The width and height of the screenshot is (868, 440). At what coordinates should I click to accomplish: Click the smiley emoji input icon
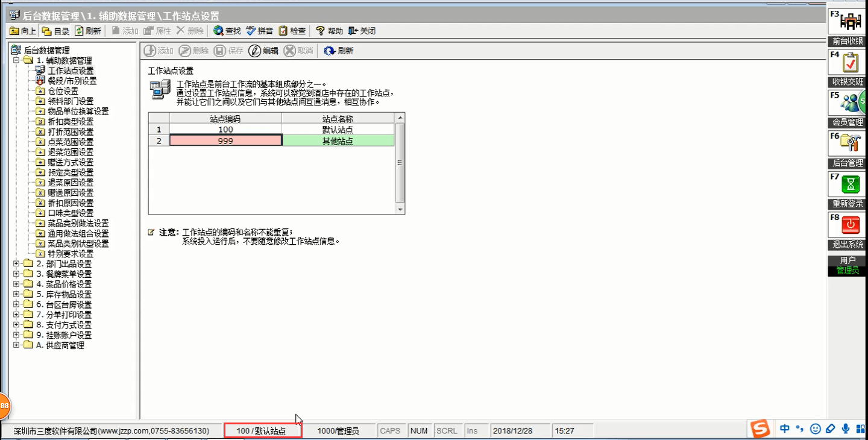pyautogui.click(x=816, y=429)
